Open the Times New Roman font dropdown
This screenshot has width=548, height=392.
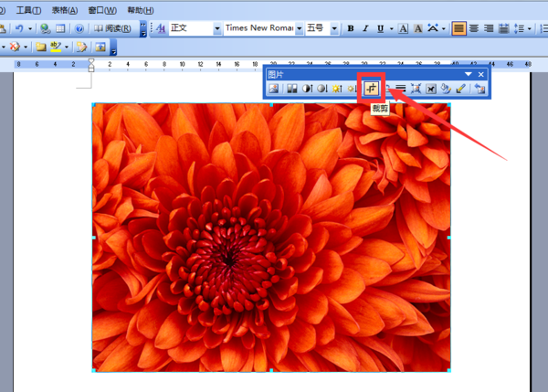299,28
